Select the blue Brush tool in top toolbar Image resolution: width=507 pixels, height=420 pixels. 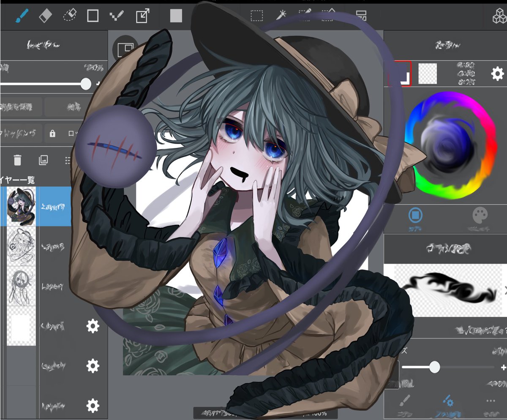click(21, 16)
